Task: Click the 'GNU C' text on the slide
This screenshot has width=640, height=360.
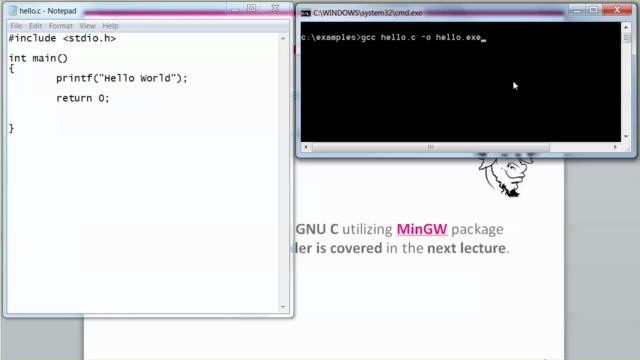Action: coord(317,229)
